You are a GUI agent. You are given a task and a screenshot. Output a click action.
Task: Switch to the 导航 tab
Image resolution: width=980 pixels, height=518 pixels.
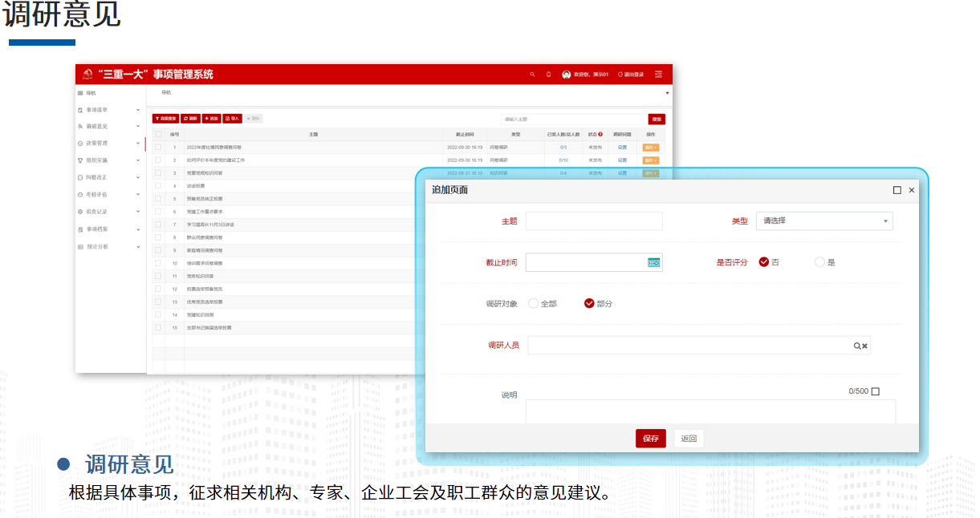pyautogui.click(x=166, y=93)
